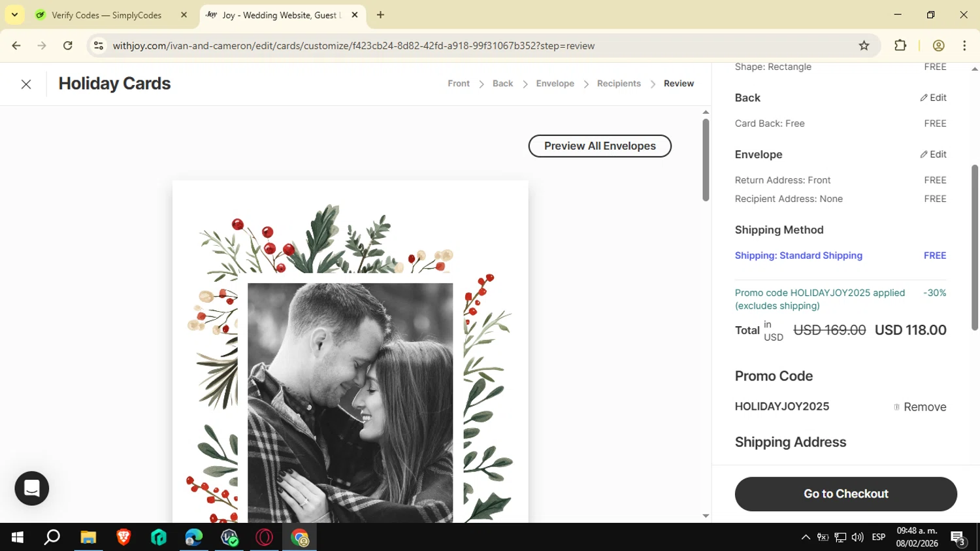This screenshot has width=980, height=551.
Task: Close the Holiday Cards editor with X icon
Action: tap(26, 84)
